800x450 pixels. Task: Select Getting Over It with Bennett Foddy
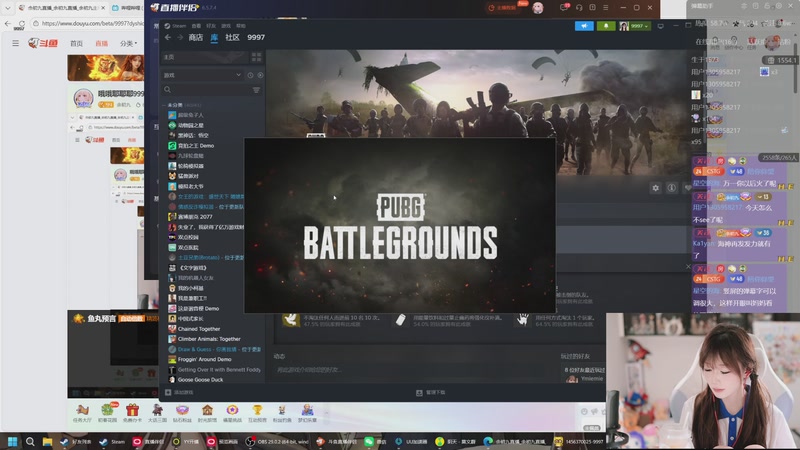(x=214, y=369)
